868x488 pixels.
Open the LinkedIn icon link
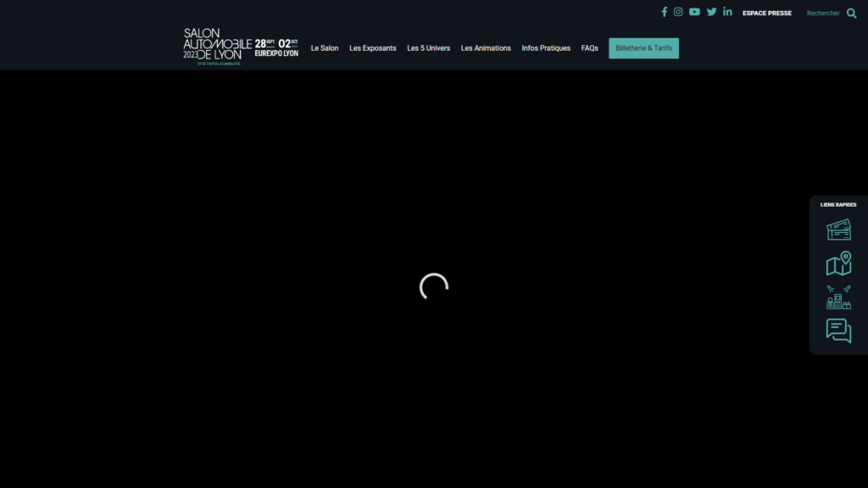(727, 12)
